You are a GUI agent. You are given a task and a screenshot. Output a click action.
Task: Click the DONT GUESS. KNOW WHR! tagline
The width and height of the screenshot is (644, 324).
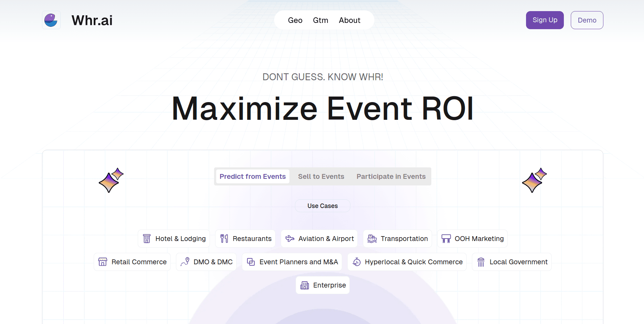[323, 77]
